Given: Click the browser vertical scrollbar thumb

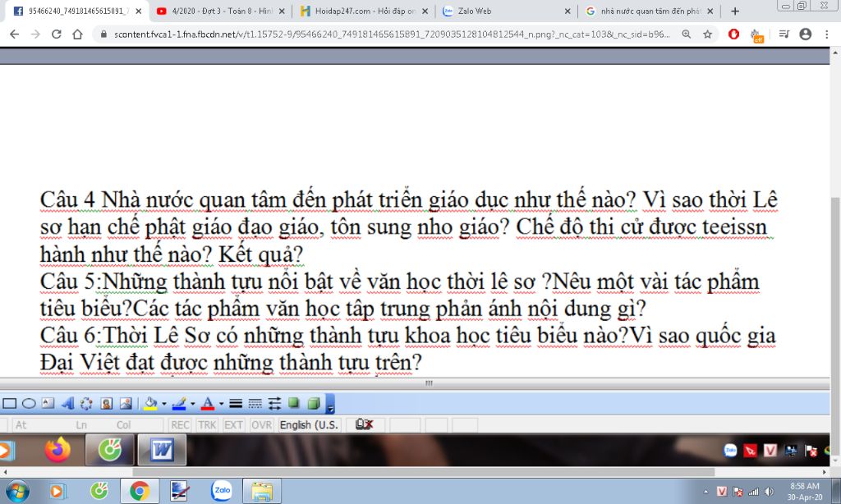Looking at the screenshot, I should (835, 327).
